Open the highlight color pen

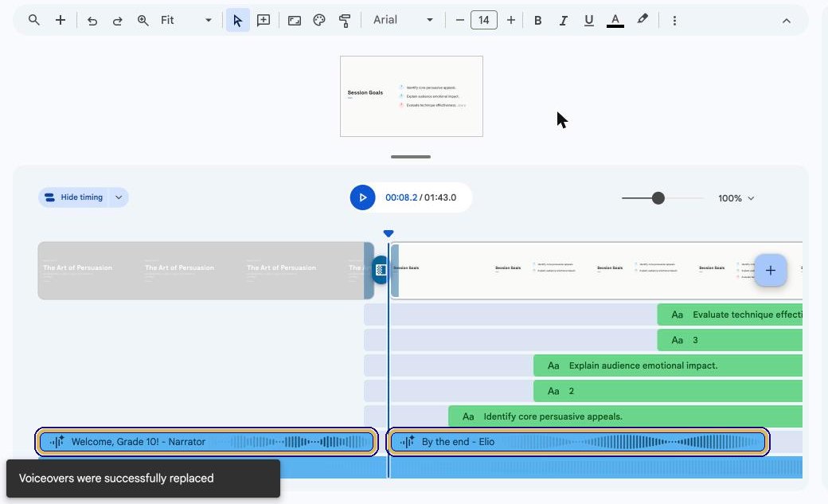tap(642, 20)
